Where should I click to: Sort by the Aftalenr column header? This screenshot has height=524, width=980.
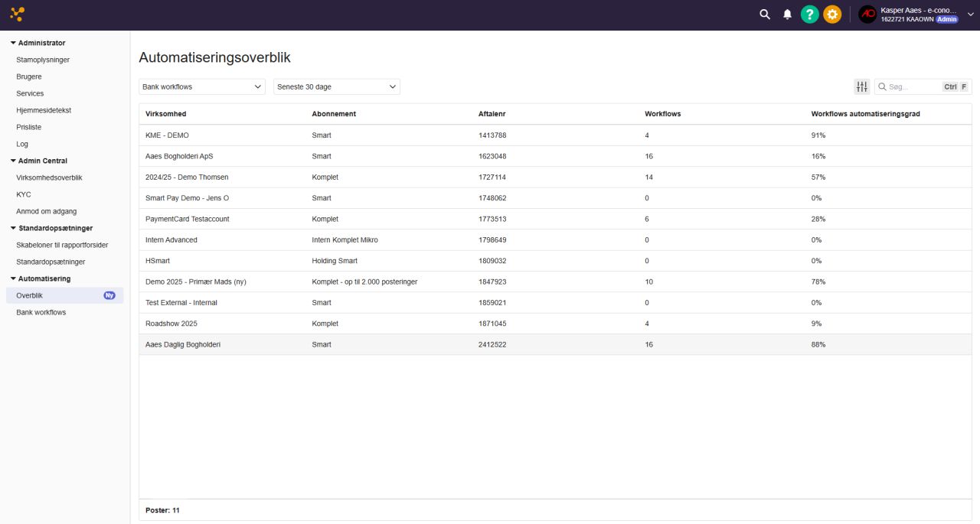coord(492,114)
